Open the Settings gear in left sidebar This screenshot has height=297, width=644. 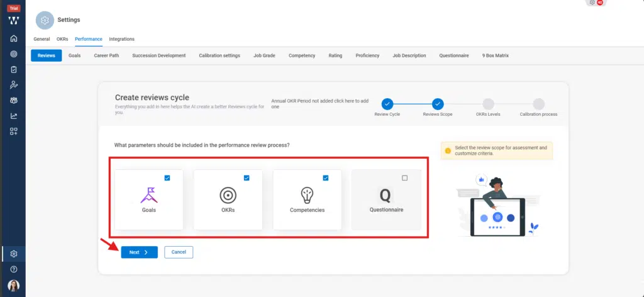(x=13, y=254)
